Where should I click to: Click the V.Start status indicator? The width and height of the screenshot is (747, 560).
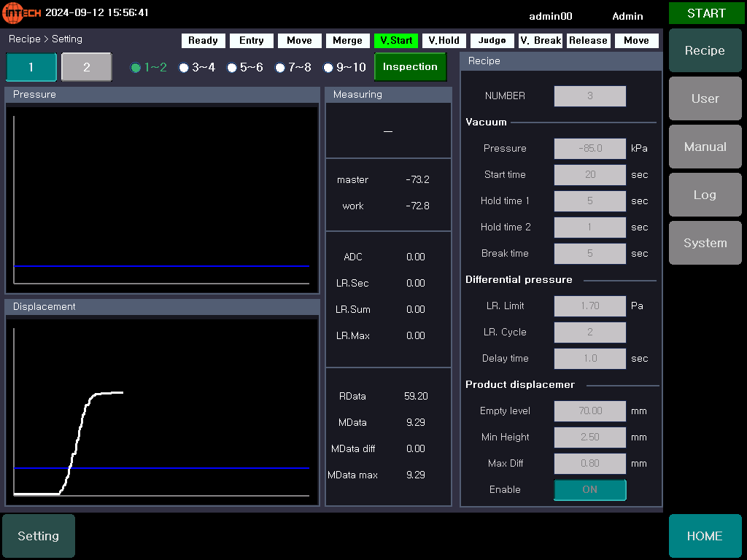tap(396, 41)
